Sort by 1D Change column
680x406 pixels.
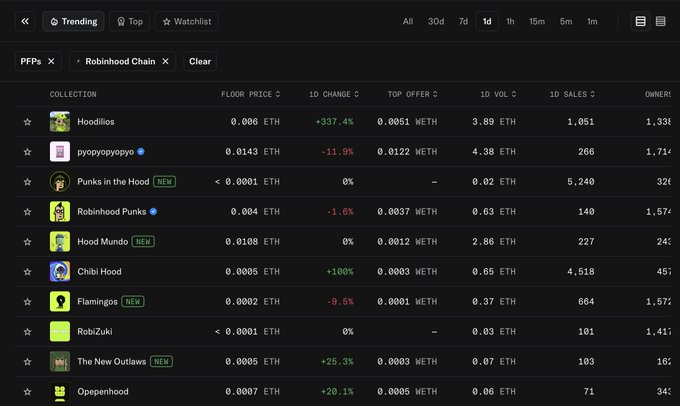[333, 94]
